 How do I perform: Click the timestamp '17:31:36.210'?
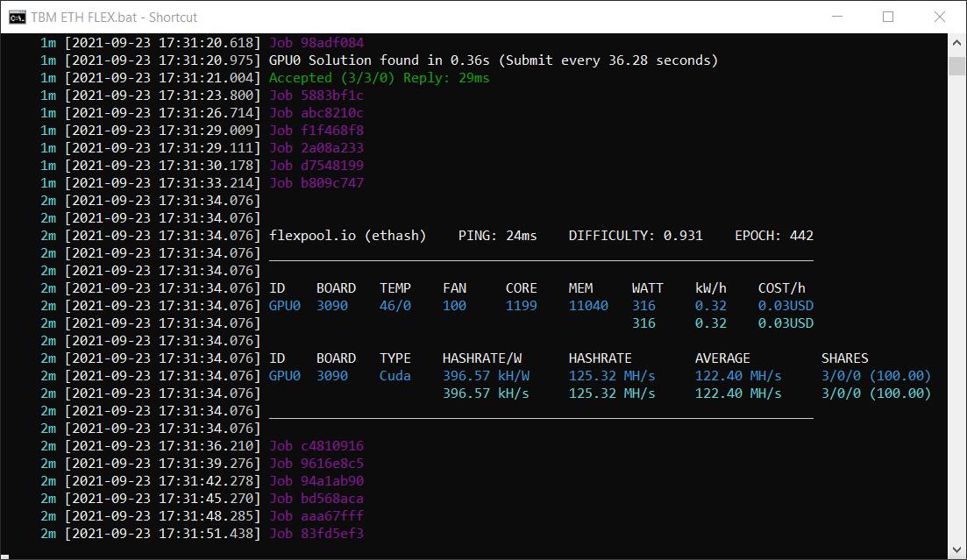[206, 446]
